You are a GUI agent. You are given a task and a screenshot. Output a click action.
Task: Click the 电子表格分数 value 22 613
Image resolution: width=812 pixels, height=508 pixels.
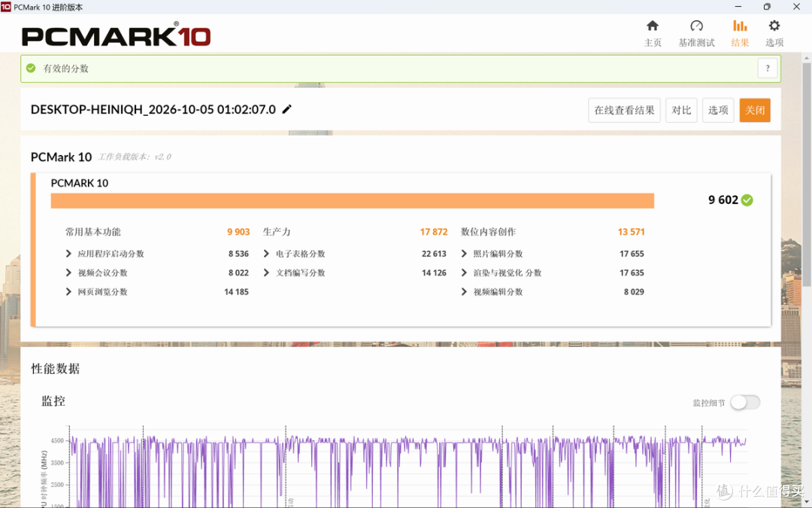click(x=434, y=254)
